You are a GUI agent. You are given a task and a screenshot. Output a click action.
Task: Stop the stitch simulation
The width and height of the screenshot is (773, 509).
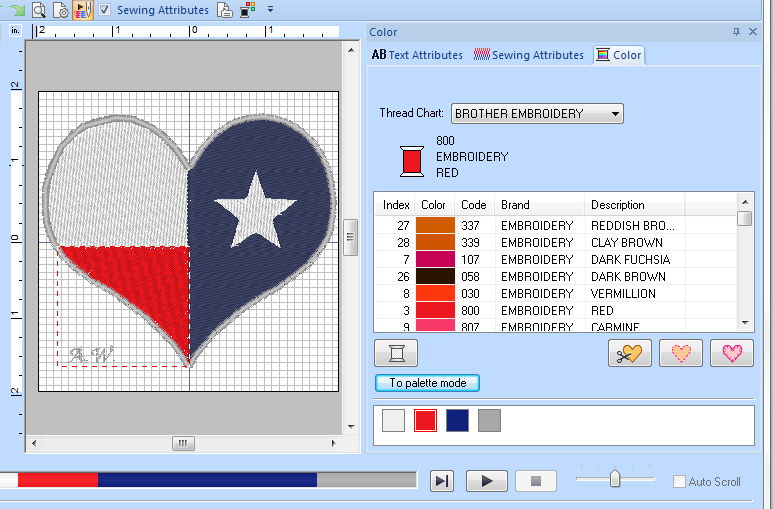pos(536,481)
